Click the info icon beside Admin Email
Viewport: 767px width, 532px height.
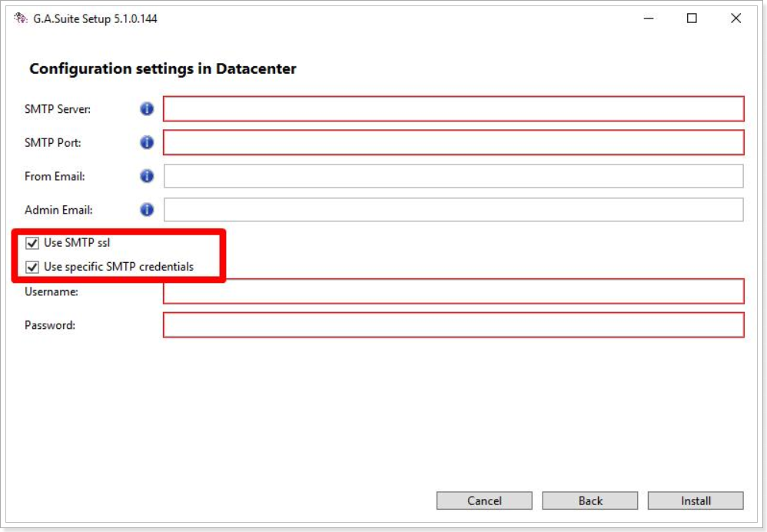tap(147, 209)
